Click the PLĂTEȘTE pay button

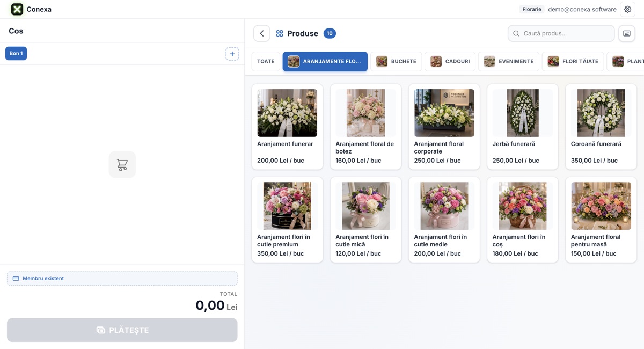(122, 330)
